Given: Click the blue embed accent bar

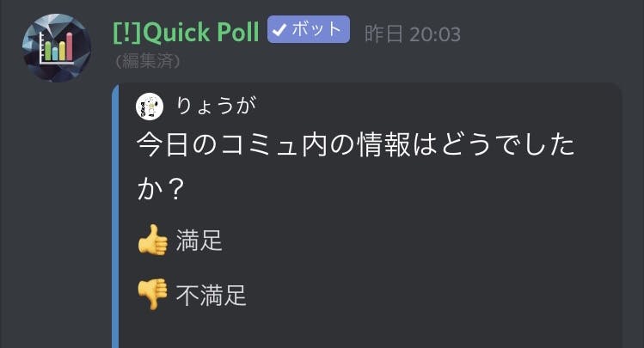Looking at the screenshot, I should pyautogui.click(x=115, y=216).
